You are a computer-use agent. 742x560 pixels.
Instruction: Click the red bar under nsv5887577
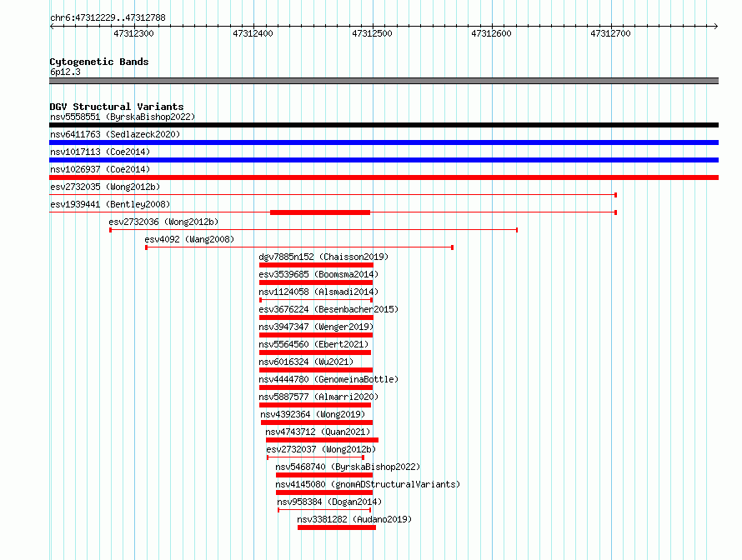315,405
